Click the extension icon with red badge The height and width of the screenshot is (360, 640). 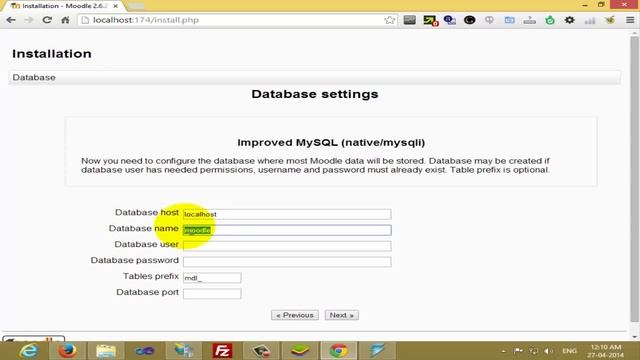[430, 20]
